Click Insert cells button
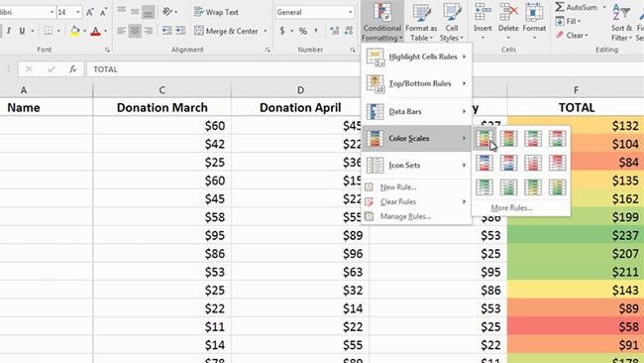The height and width of the screenshot is (363, 644). click(x=483, y=22)
